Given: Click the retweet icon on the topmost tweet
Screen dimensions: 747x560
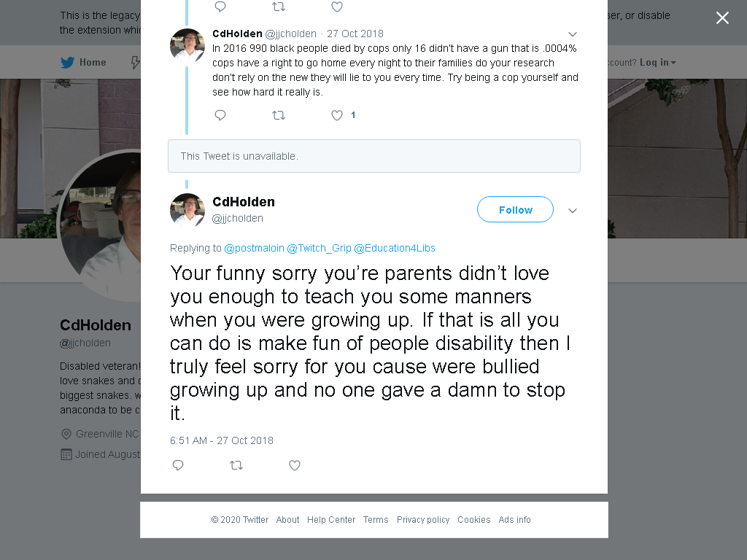Looking at the screenshot, I should coord(278,7).
